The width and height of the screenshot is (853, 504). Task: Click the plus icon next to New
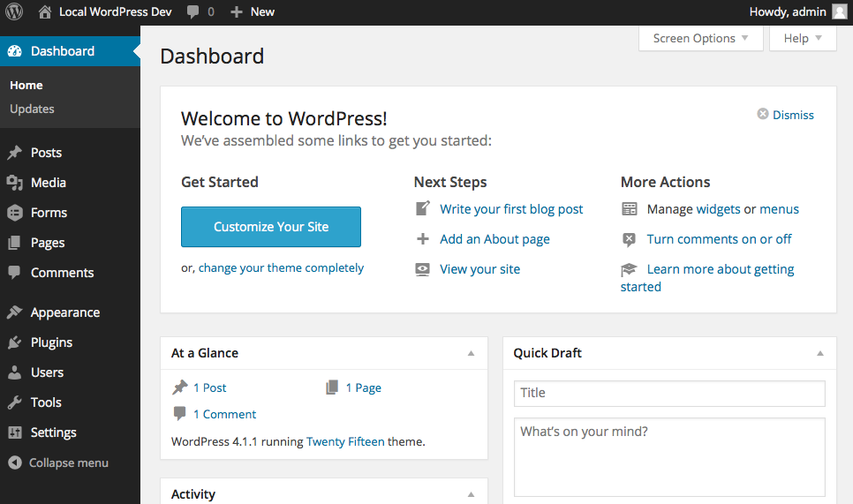point(236,12)
